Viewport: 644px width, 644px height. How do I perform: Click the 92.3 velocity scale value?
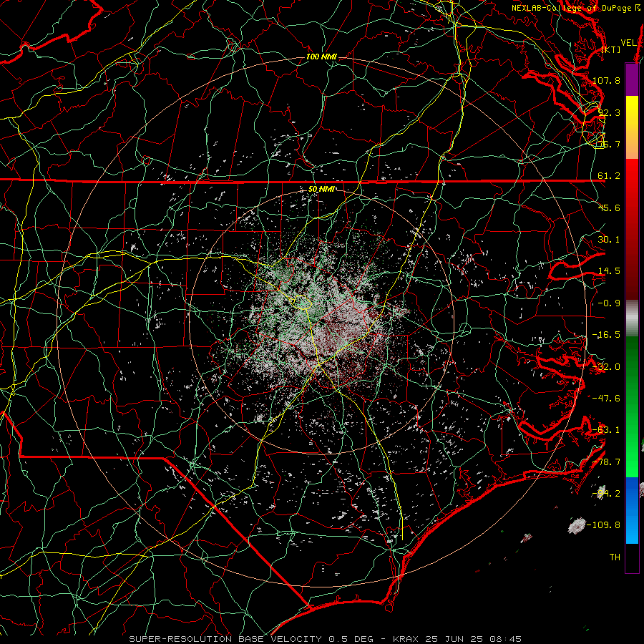(609, 112)
